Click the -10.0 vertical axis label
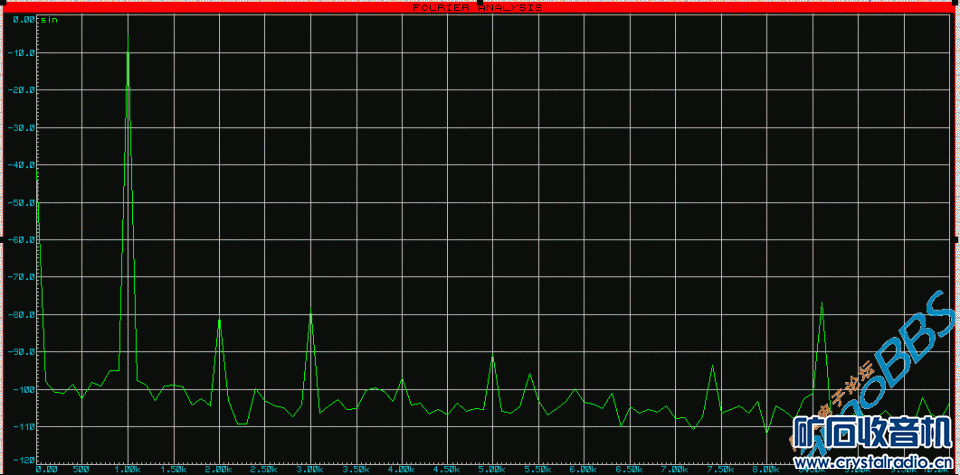The image size is (960, 475). tap(20, 53)
